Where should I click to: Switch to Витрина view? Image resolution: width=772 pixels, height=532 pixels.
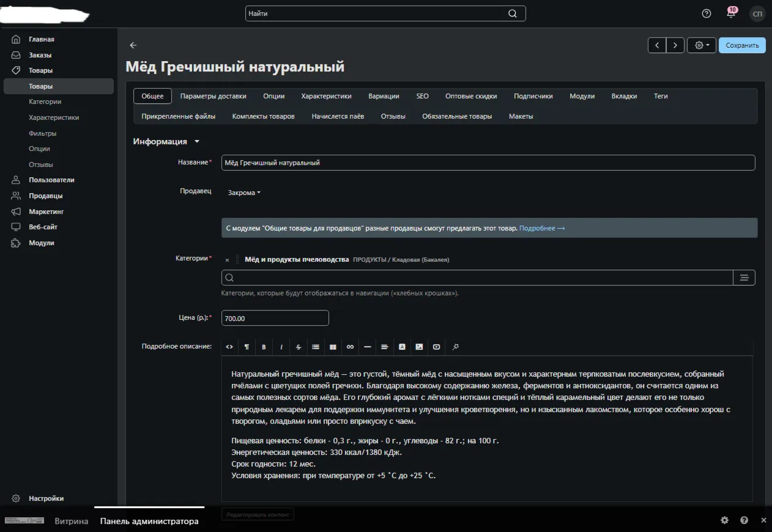pyautogui.click(x=72, y=521)
